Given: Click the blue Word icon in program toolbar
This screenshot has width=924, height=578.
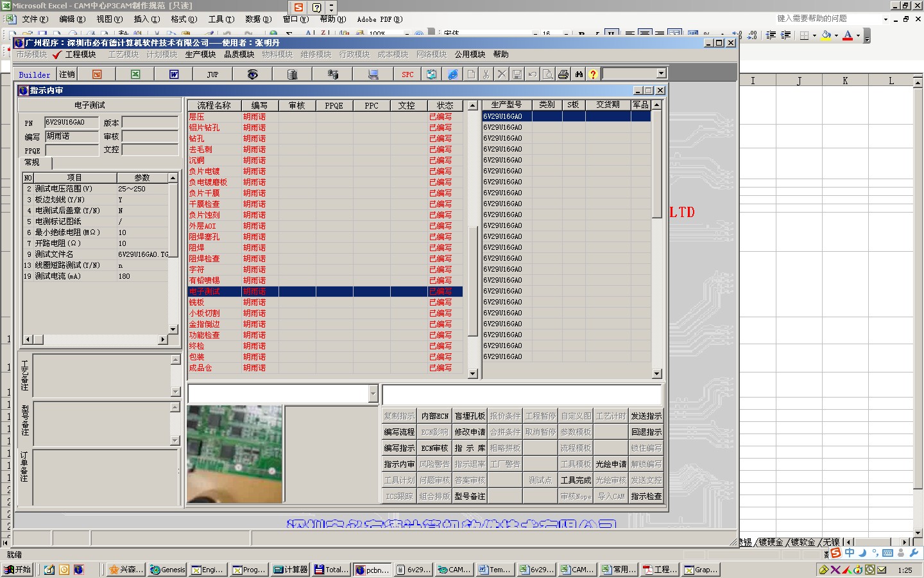Looking at the screenshot, I should click(x=174, y=74).
